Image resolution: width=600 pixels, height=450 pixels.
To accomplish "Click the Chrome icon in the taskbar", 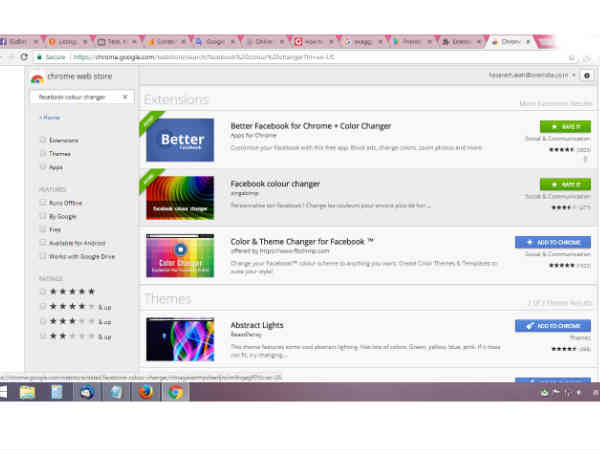I will point(175,392).
